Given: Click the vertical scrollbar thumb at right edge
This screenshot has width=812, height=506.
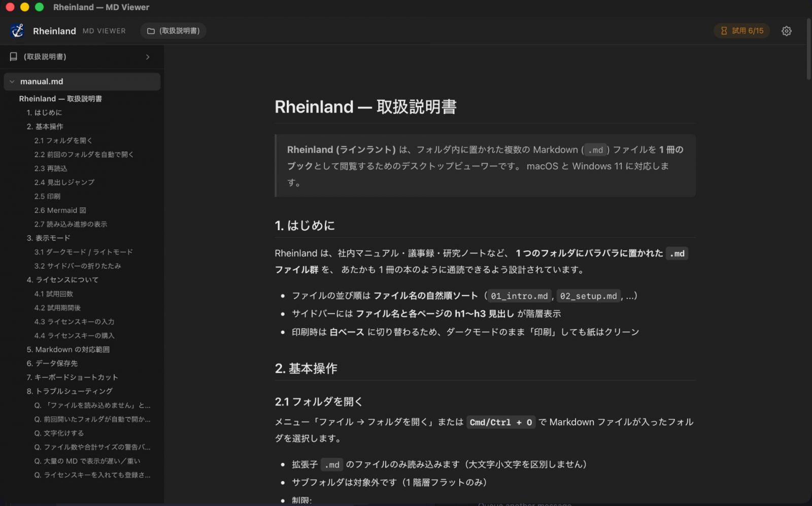Looking at the screenshot, I should point(808,49).
